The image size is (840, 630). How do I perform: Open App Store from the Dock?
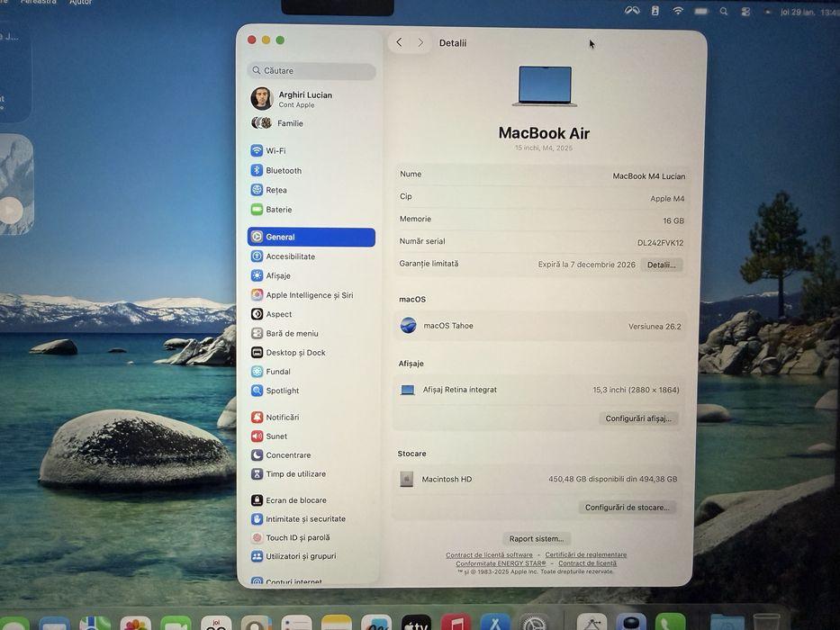click(x=495, y=623)
